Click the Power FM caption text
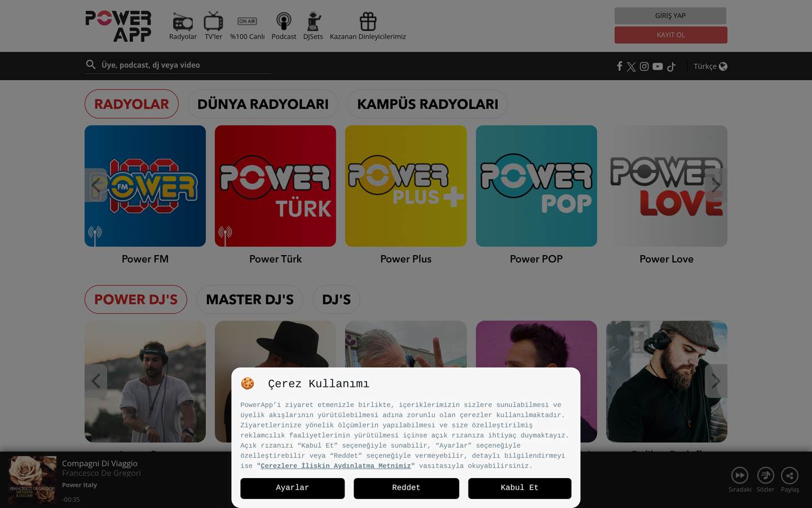Image resolution: width=812 pixels, height=508 pixels. (145, 259)
